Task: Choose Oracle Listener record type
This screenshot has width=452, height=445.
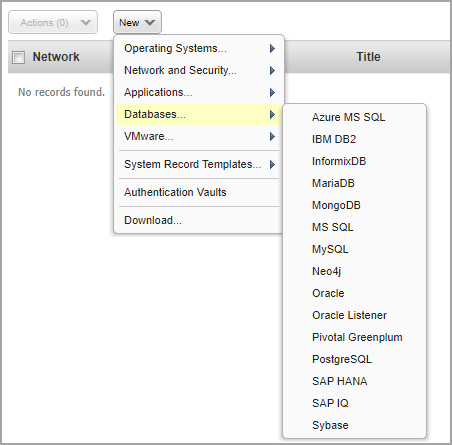Action: (354, 315)
